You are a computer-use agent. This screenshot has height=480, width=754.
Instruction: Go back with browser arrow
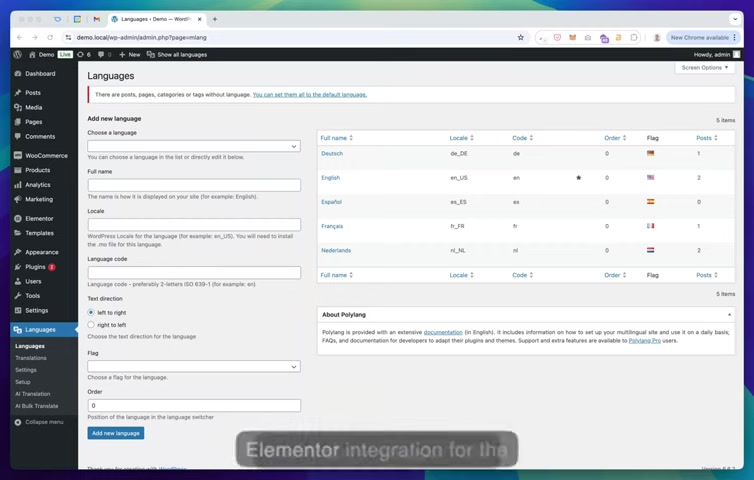[19, 38]
